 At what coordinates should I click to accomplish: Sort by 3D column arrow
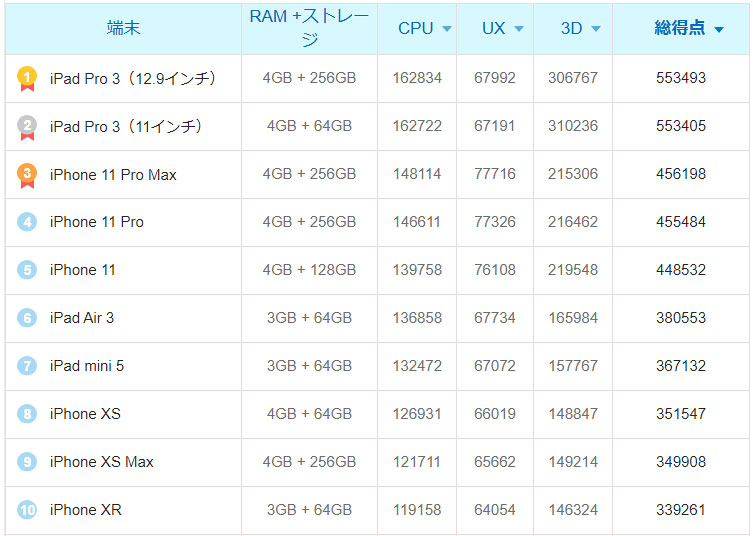tap(595, 29)
